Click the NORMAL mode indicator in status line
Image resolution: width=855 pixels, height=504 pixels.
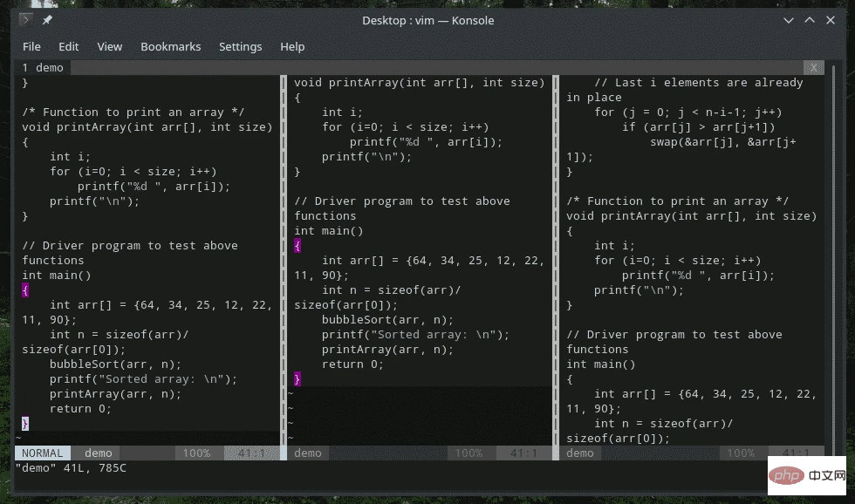pos(43,453)
